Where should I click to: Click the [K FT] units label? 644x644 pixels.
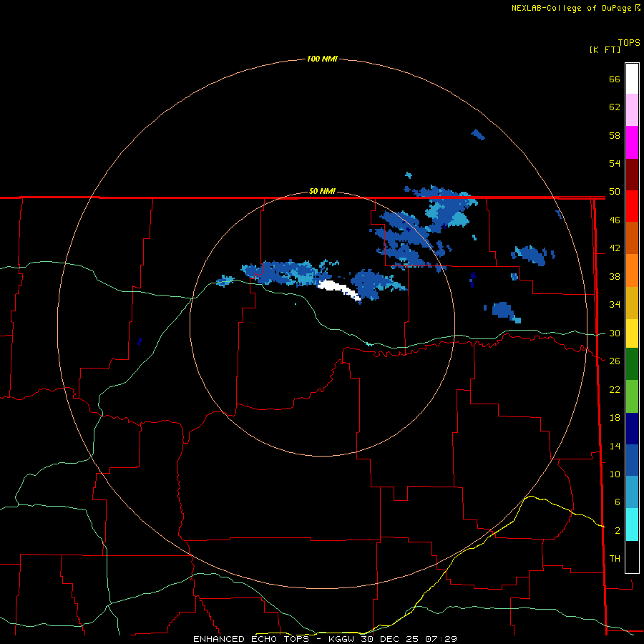tap(605, 49)
